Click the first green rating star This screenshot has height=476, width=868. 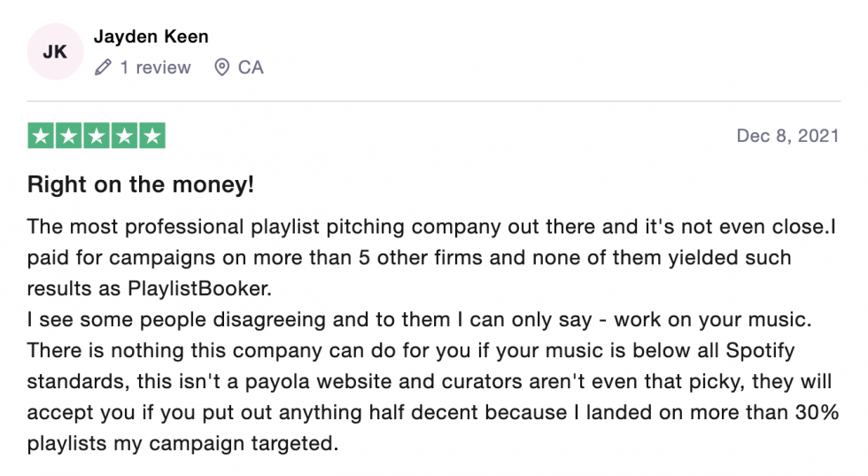pyautogui.click(x=41, y=136)
